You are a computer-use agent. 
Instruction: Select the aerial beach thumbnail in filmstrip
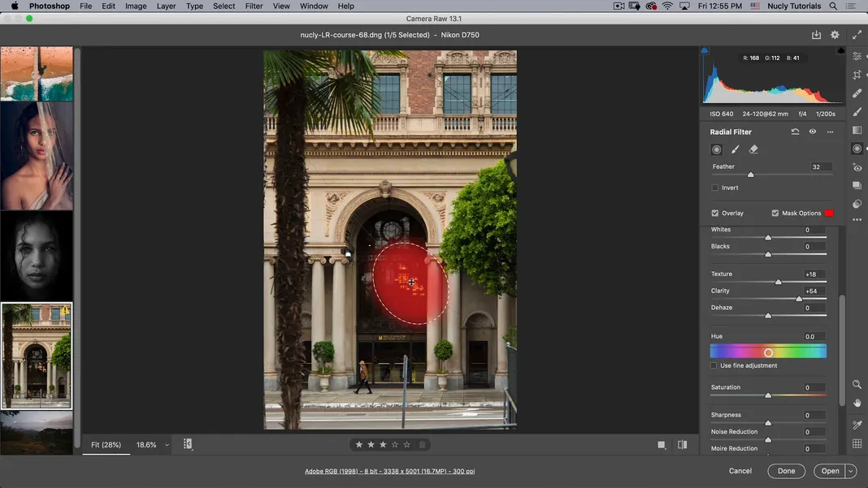coord(37,74)
